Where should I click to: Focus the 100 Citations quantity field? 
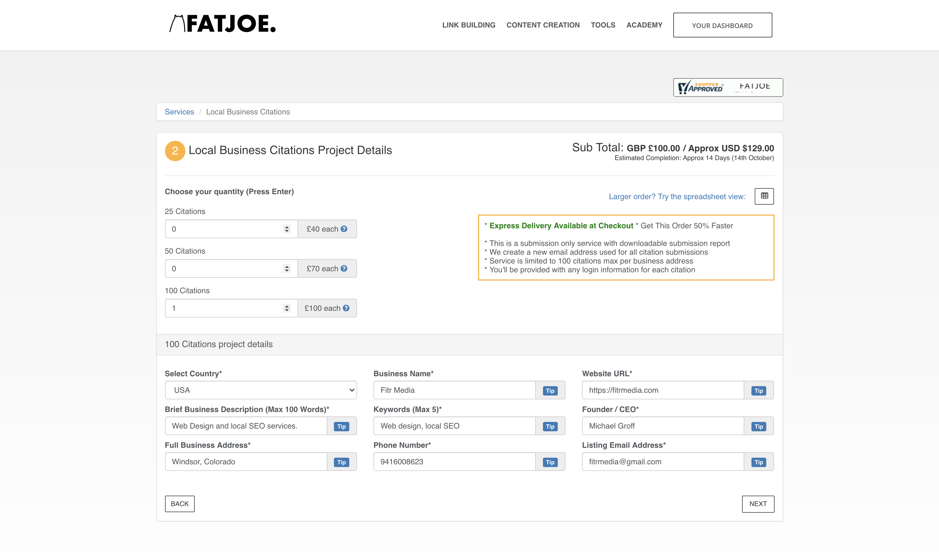pos(231,308)
